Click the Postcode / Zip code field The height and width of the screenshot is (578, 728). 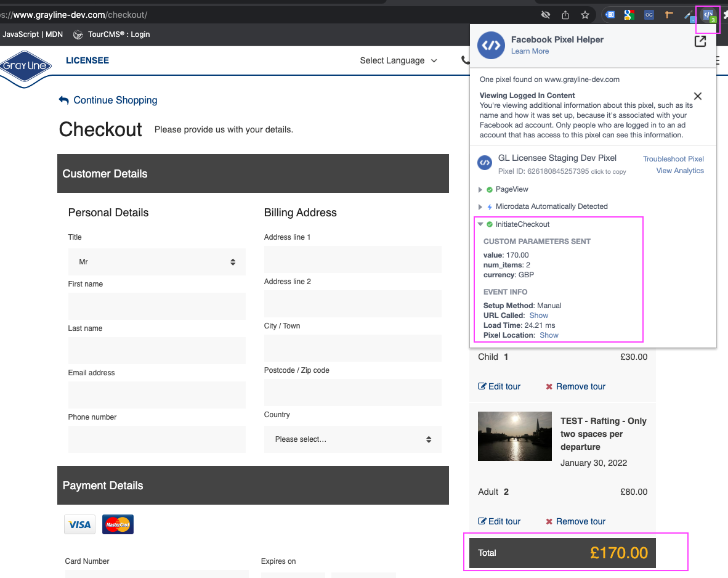353,393
